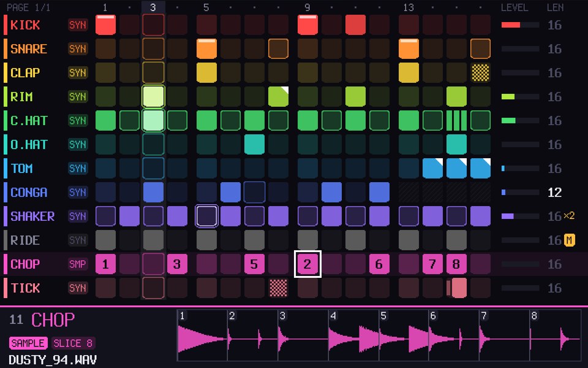
Task: Select SYN type badge on C.HAT track
Action: coord(78,121)
